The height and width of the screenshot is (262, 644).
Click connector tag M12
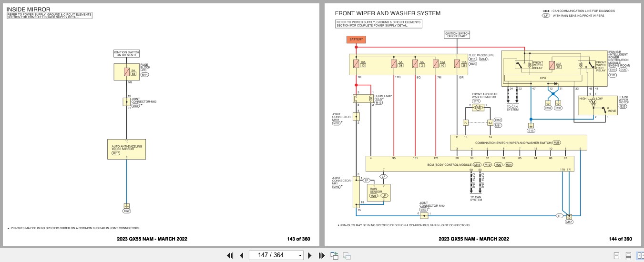(x=378, y=102)
